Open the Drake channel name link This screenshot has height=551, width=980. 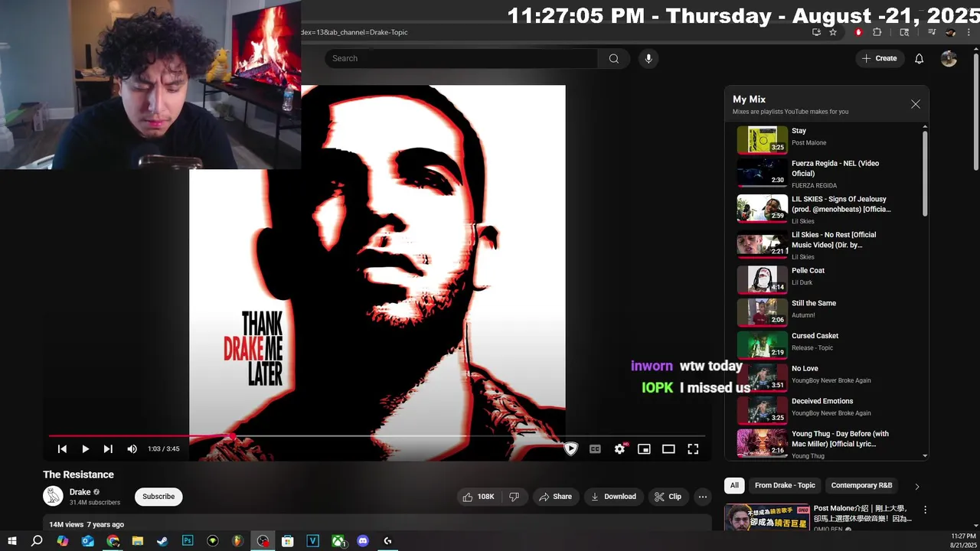[80, 492]
